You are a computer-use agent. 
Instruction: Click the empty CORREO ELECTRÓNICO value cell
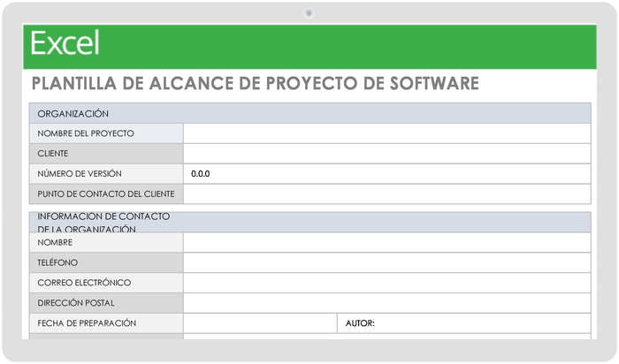pyautogui.click(x=386, y=284)
